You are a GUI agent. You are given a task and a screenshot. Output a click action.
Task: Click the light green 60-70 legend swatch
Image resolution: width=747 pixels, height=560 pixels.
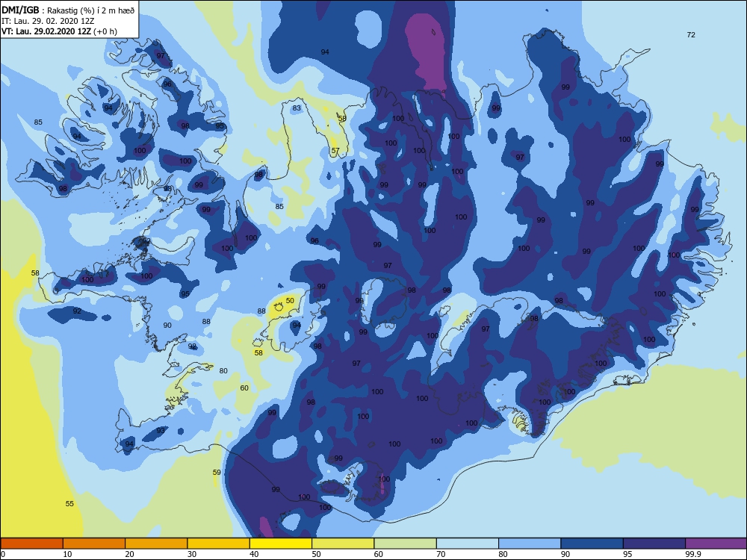pos(406,544)
